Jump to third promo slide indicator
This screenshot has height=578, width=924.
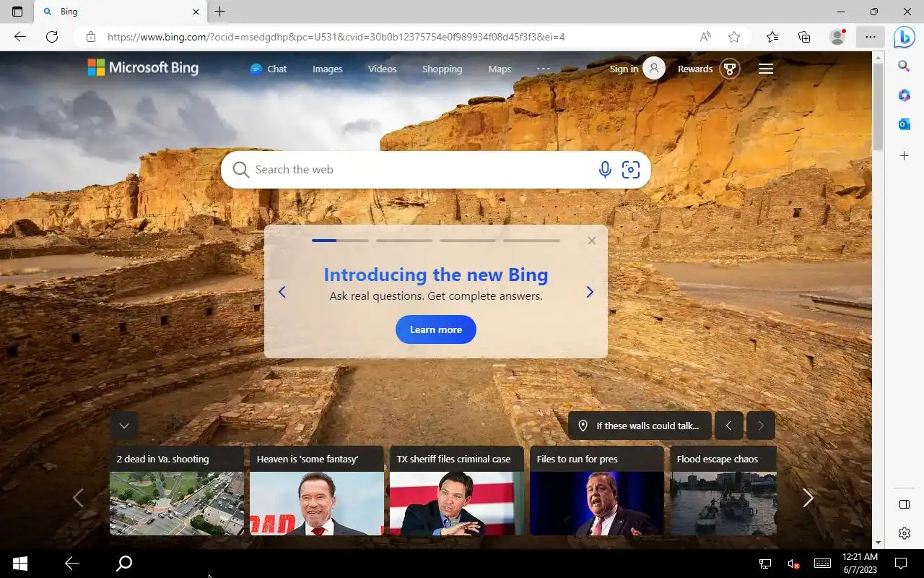tap(468, 241)
